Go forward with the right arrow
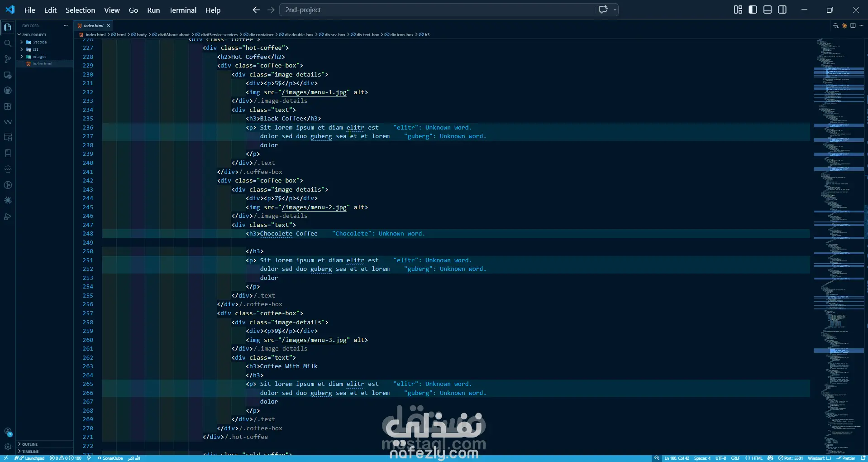Viewport: 868px width, 462px height. [271, 10]
